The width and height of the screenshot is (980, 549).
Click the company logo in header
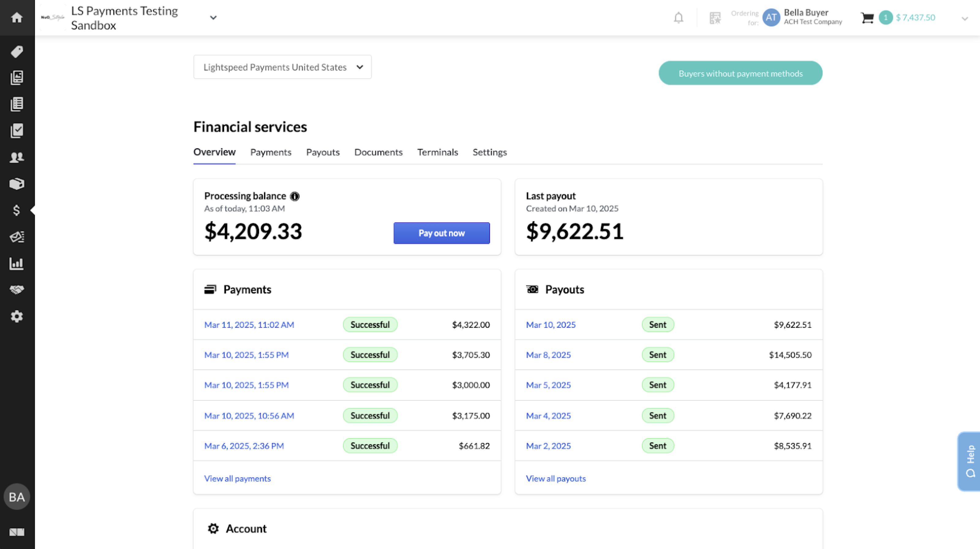pos(53,17)
